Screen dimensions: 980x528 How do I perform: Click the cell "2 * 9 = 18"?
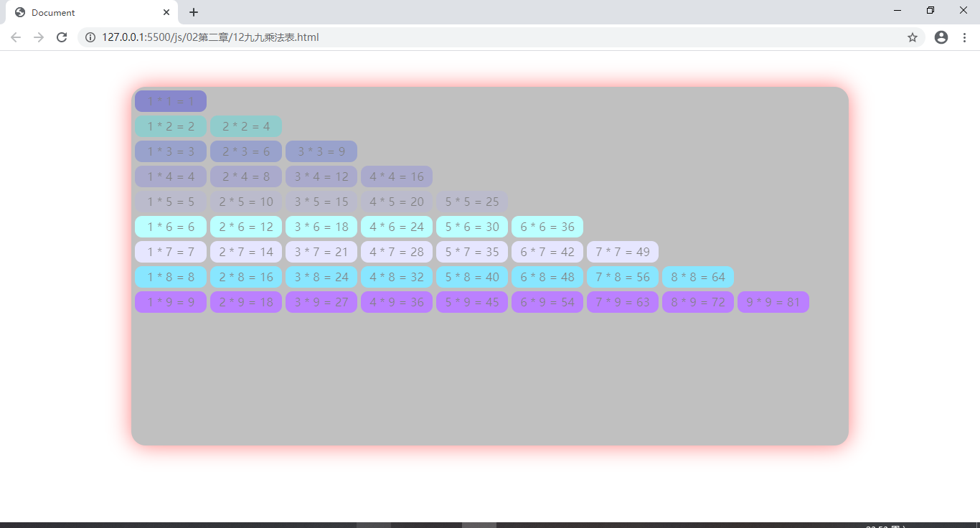(x=246, y=302)
